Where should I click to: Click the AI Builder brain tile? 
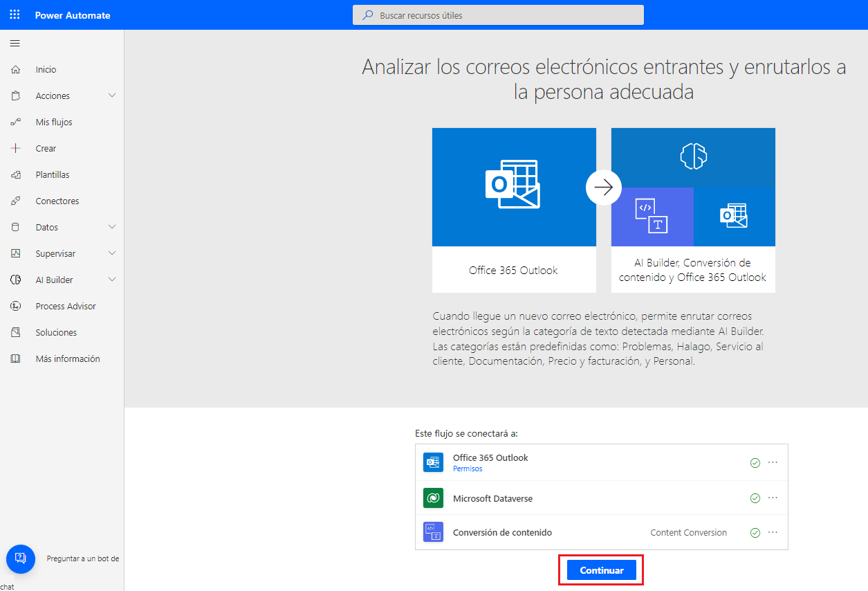693,157
